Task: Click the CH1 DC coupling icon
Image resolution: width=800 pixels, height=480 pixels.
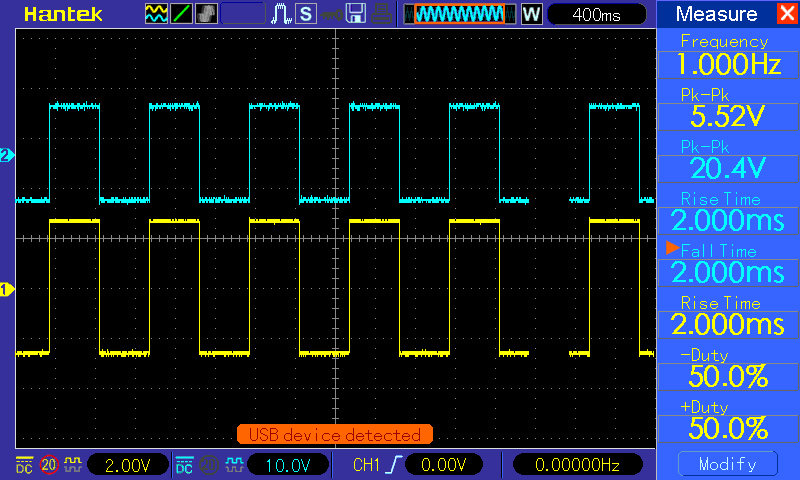Action: click(x=24, y=465)
